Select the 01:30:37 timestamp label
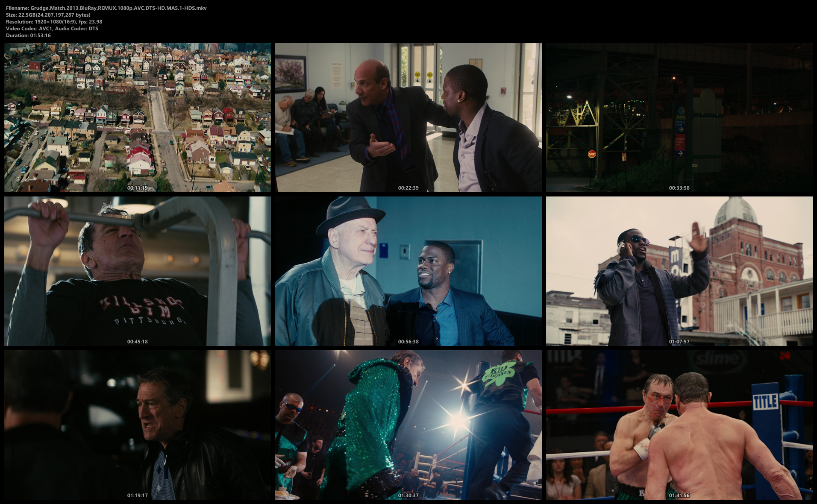The height and width of the screenshot is (504, 817). 408,495
